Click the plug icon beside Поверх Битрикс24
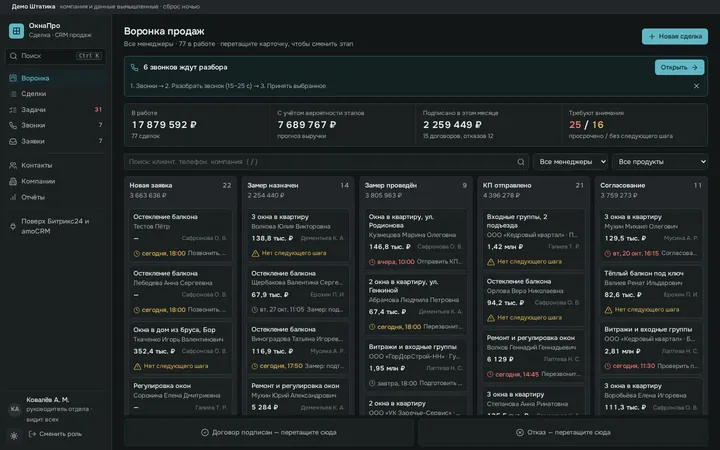 click(x=13, y=226)
